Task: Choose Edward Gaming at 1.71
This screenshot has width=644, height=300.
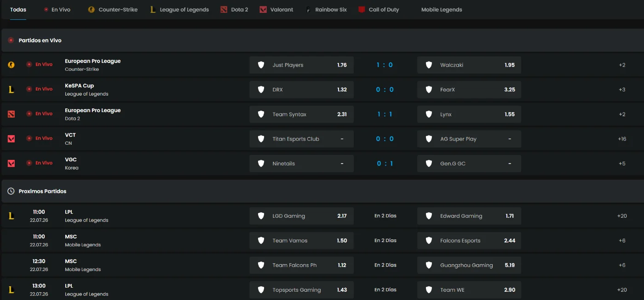Action: 469,216
